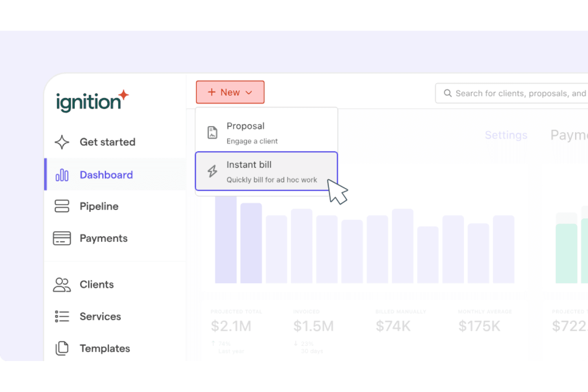The height and width of the screenshot is (392, 588).
Task: Click the $1.5M invoiced value
Action: coord(313,326)
